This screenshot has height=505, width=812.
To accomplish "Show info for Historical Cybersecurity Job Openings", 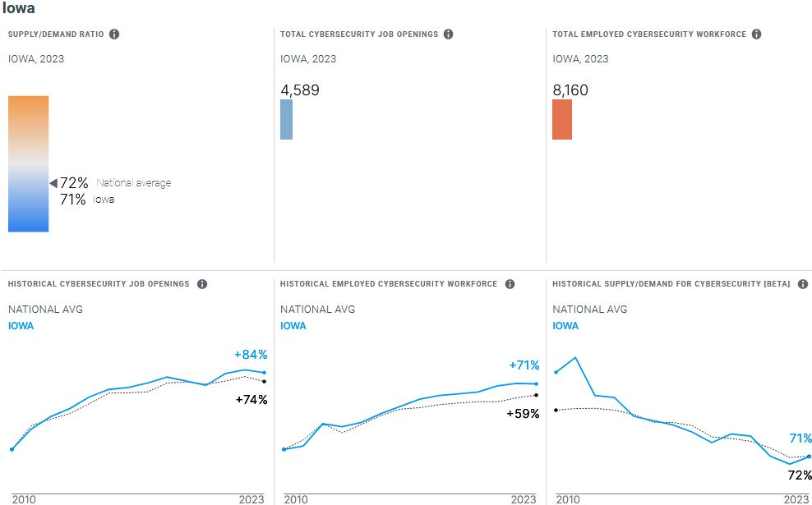I will (x=202, y=284).
